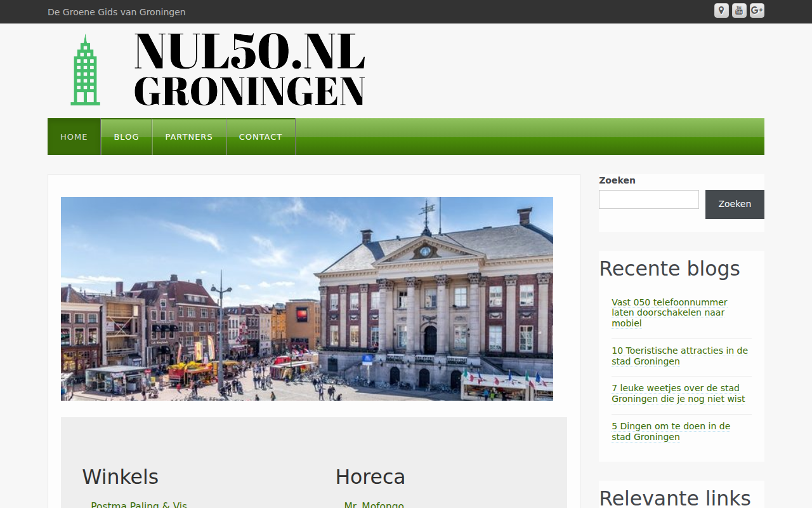This screenshot has width=812, height=508.
Task: Open 5 Dingen om te doen post
Action: (x=671, y=432)
